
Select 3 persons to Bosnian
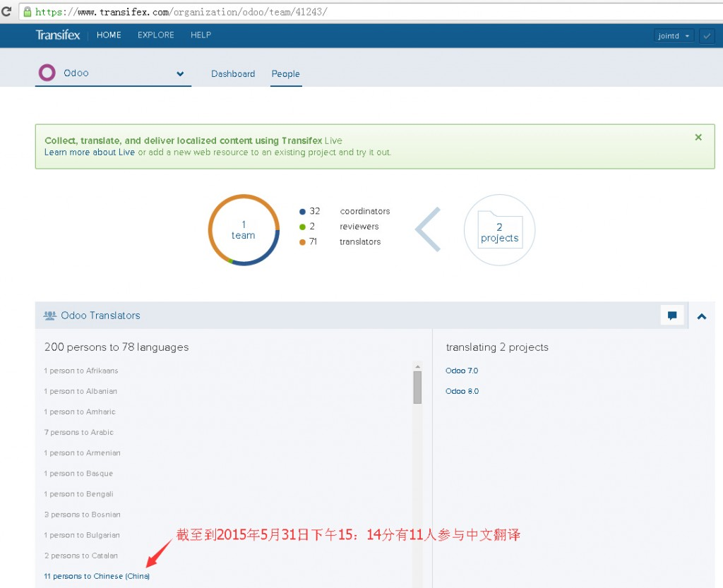tap(82, 515)
